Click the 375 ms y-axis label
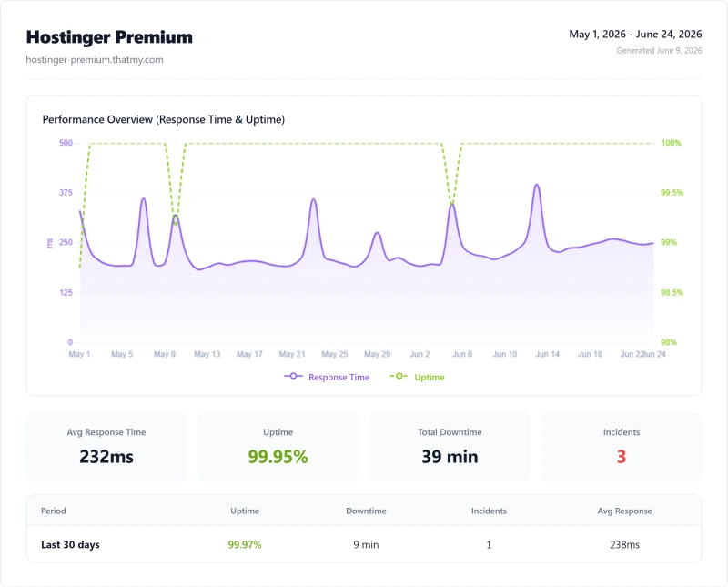 tap(66, 192)
